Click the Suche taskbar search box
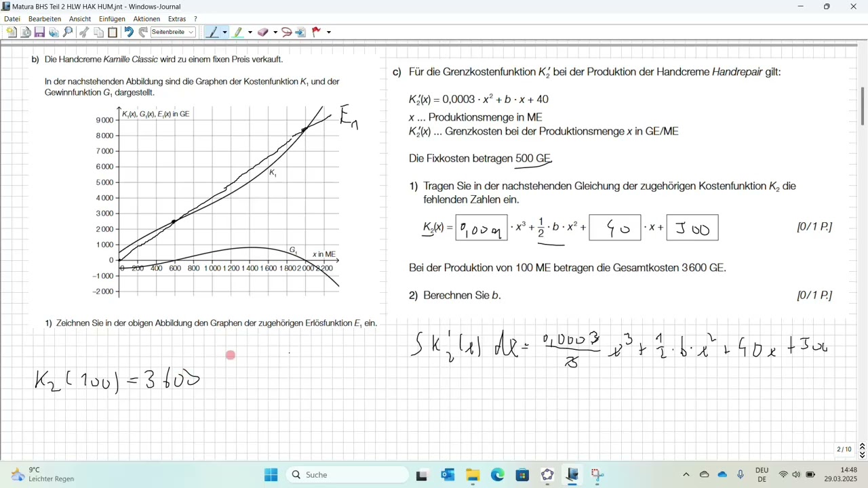Image resolution: width=868 pixels, height=488 pixels. click(347, 474)
